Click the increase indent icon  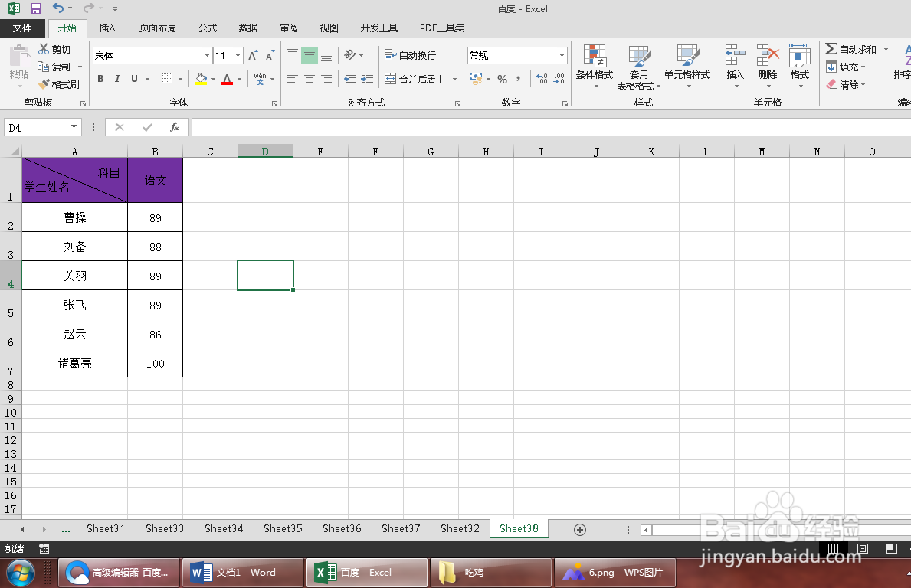click(x=367, y=79)
